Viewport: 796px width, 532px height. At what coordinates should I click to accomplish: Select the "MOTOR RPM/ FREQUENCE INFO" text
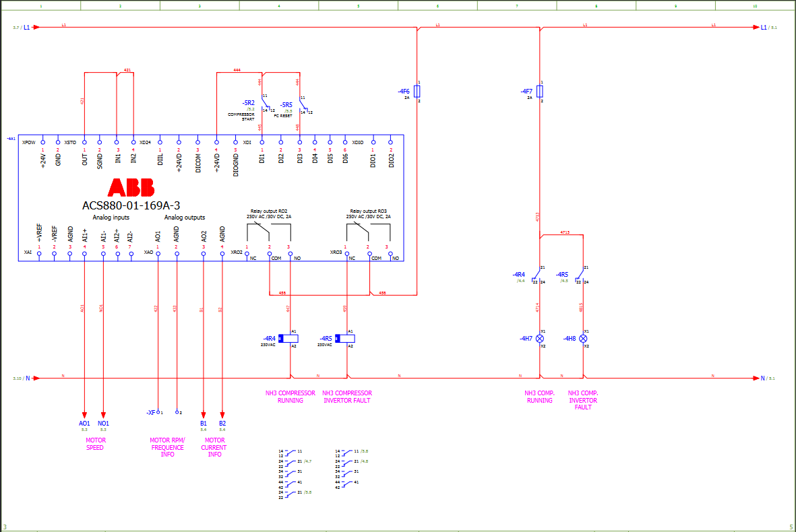pyautogui.click(x=168, y=447)
